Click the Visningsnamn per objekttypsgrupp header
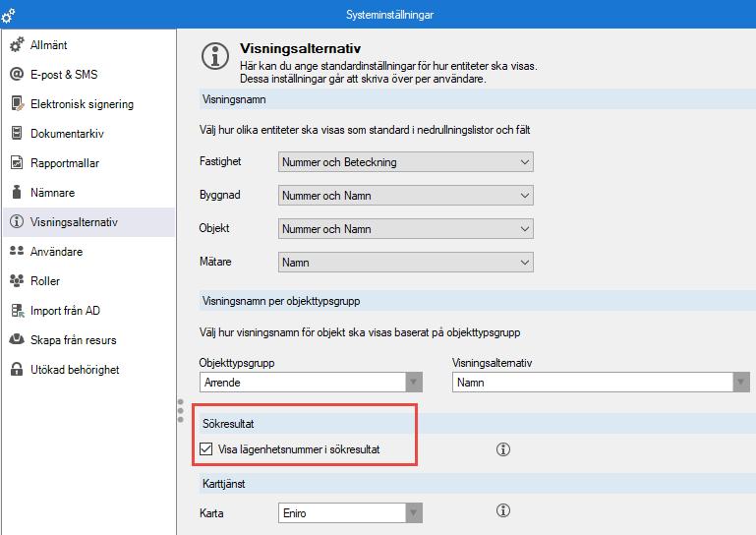 (x=478, y=301)
